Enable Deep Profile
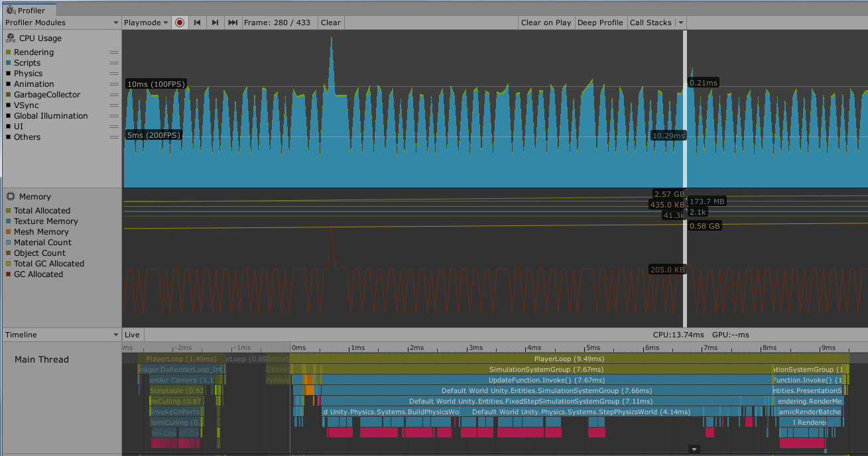The image size is (868, 456). tap(600, 23)
